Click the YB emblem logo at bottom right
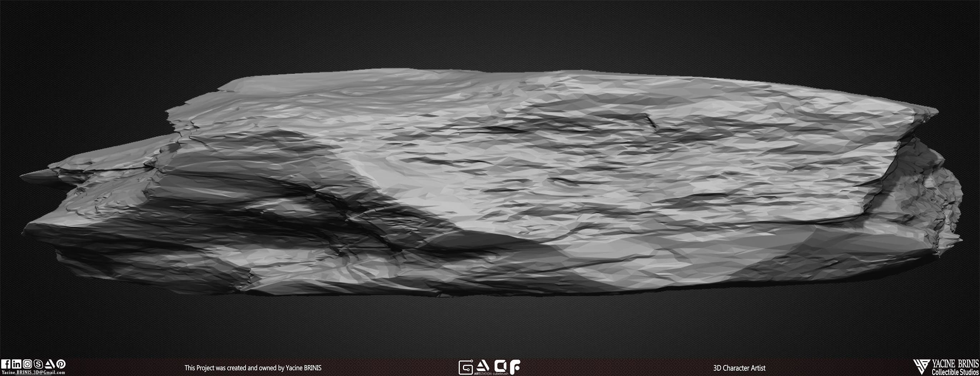The width and height of the screenshot is (980, 376). pos(921,367)
